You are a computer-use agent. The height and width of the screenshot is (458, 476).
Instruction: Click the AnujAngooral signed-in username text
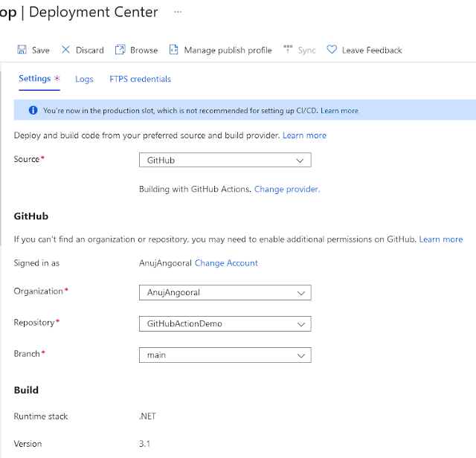(165, 263)
